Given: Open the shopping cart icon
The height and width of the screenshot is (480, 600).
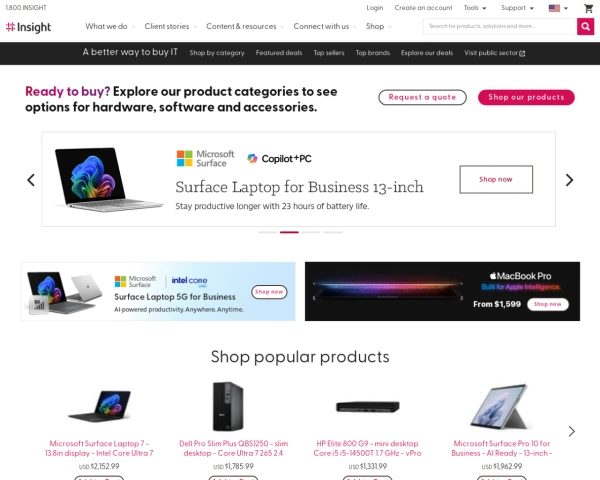Looking at the screenshot, I should 588,8.
